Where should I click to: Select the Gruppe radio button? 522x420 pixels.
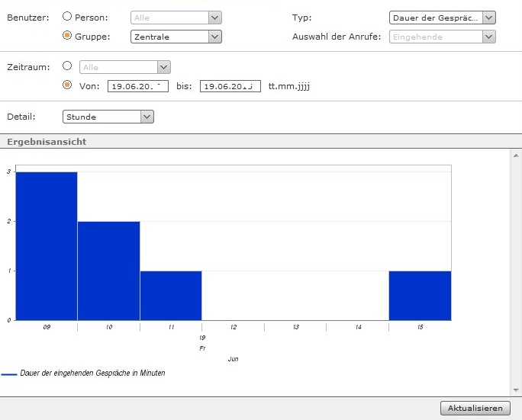[67, 36]
